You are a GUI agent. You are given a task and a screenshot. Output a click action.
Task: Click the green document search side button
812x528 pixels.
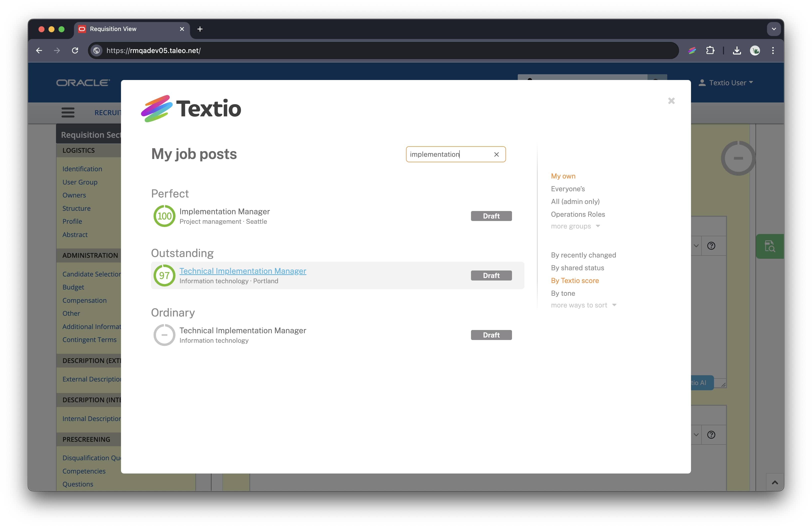770,246
